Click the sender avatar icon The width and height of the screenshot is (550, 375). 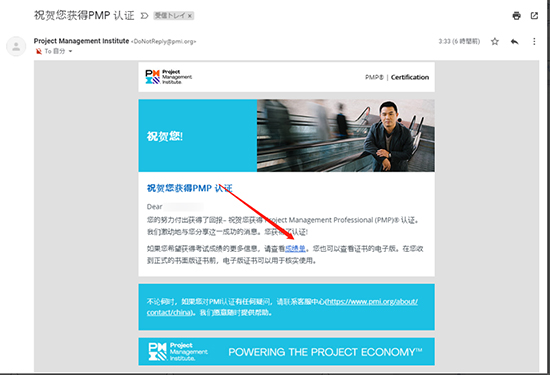[16, 46]
